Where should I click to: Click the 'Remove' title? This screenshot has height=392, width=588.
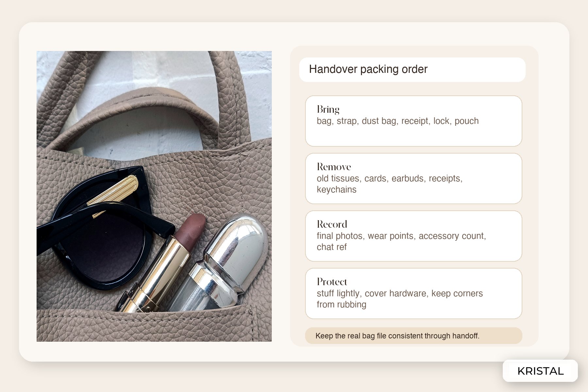coord(334,167)
